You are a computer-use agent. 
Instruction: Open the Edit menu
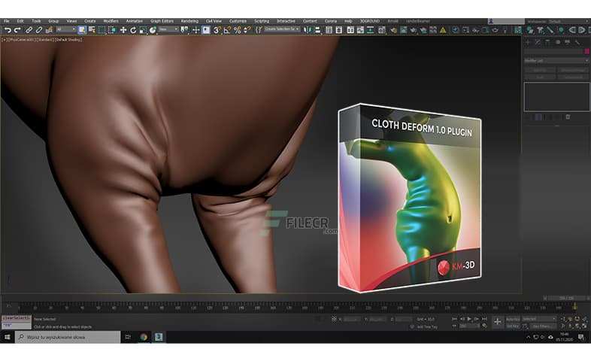point(20,21)
